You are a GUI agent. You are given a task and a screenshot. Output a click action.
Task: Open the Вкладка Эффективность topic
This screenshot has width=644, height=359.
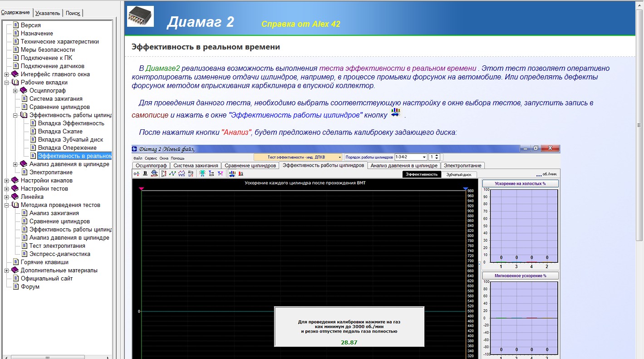pos(71,123)
